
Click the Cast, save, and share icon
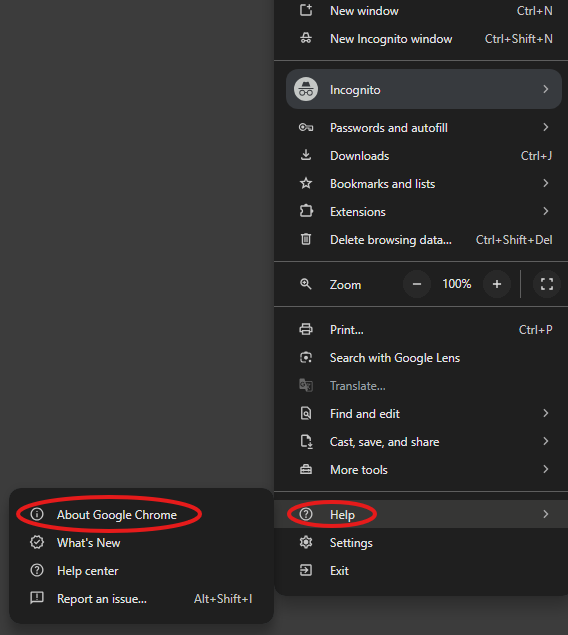pyautogui.click(x=306, y=441)
